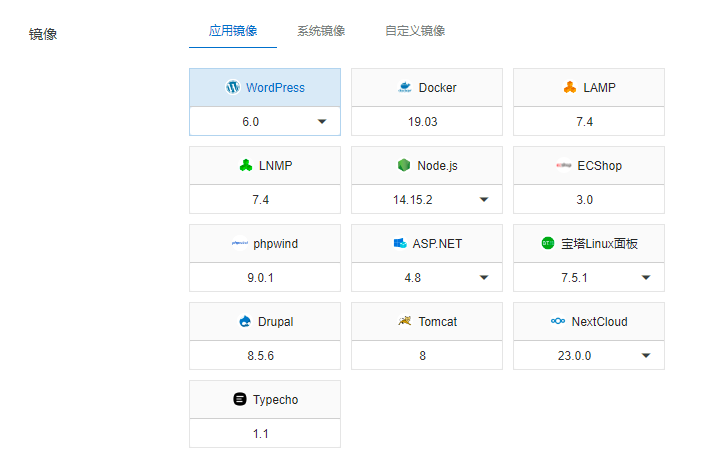This screenshot has width=727, height=449.
Task: Switch to the 自定义镜像 tab
Action: click(x=415, y=31)
